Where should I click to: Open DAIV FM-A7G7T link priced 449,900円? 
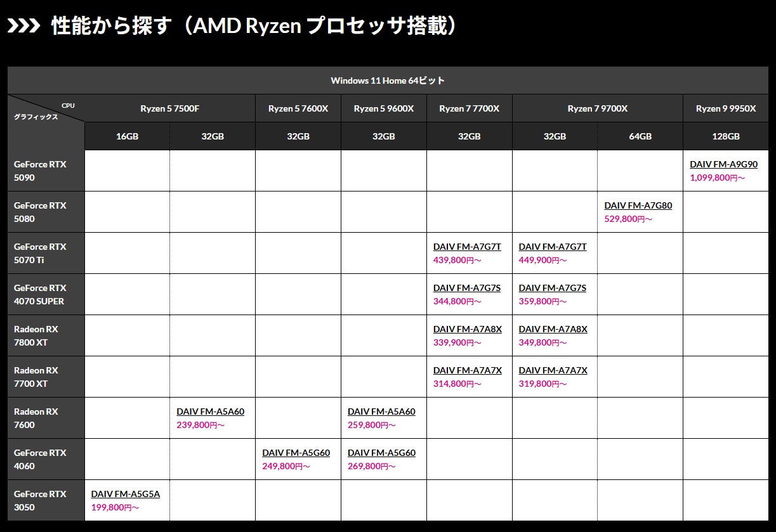tap(553, 247)
